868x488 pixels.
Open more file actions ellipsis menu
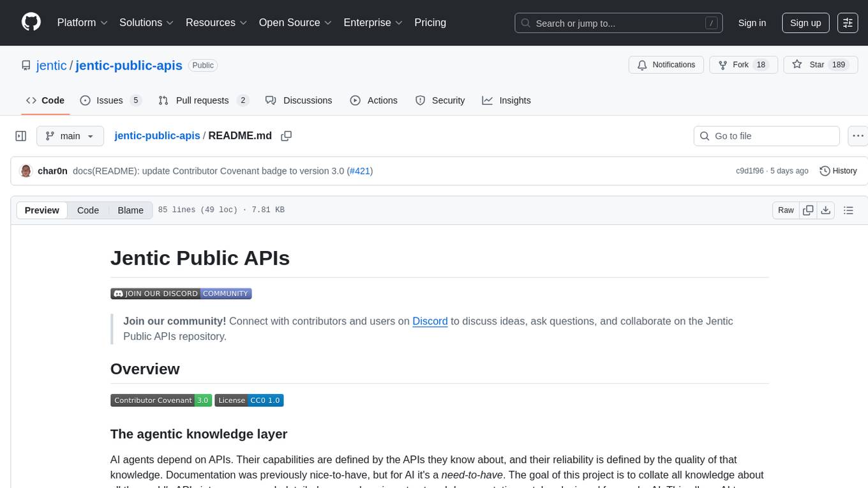tap(858, 136)
